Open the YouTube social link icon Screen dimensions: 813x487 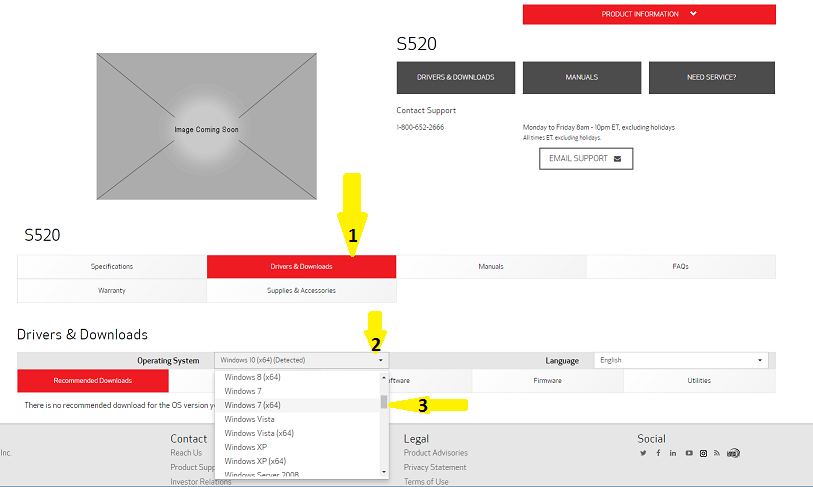click(x=689, y=453)
